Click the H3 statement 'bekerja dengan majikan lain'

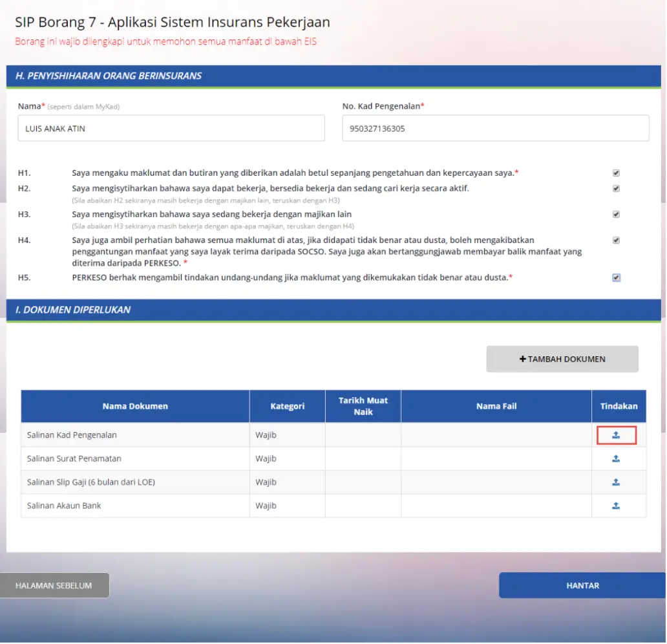point(211,214)
